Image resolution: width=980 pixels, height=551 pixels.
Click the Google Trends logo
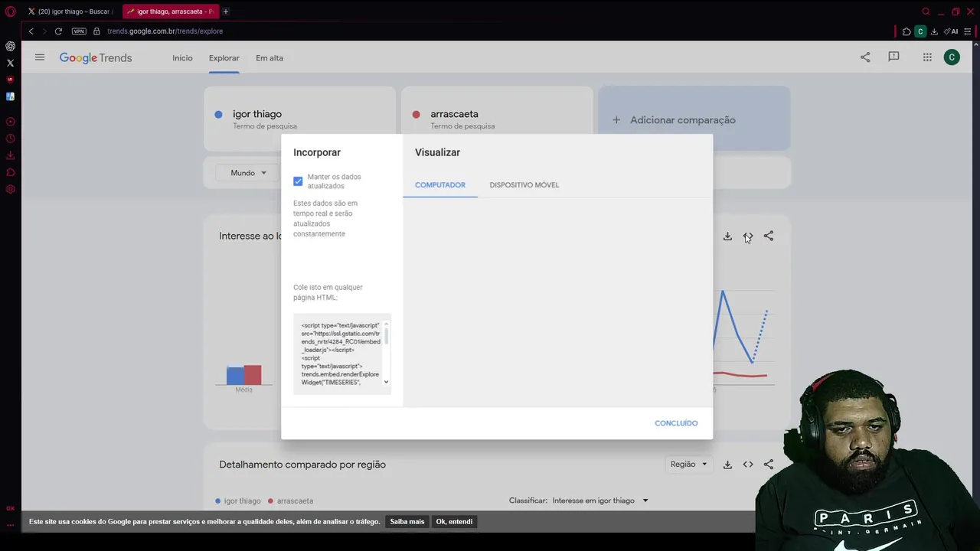[x=96, y=58]
